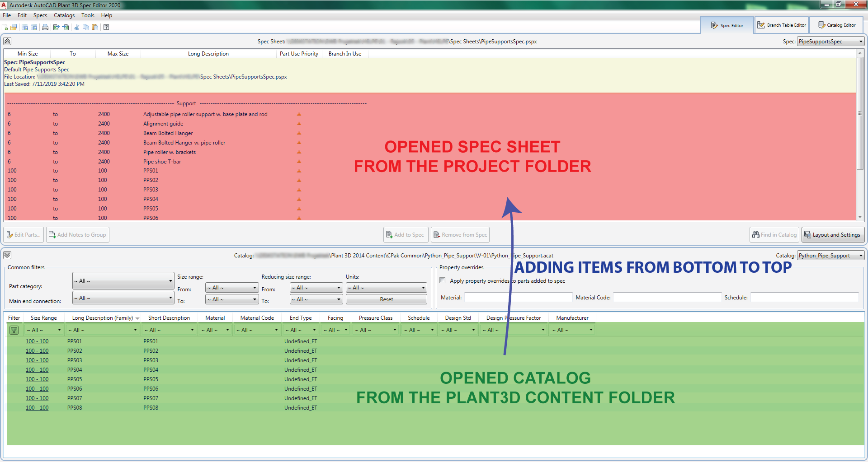
Task: Click the Paste clipboard icon
Action: pyautogui.click(x=95, y=27)
